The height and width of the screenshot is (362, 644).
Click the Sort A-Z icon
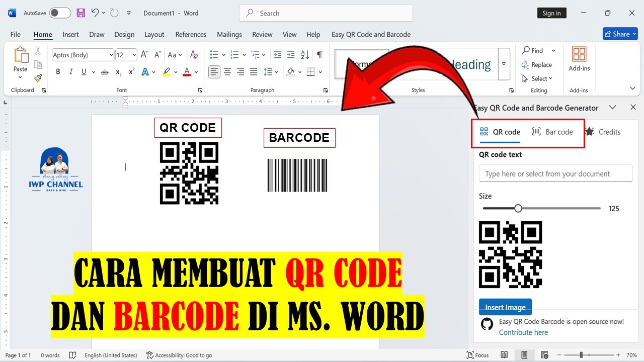click(x=305, y=55)
